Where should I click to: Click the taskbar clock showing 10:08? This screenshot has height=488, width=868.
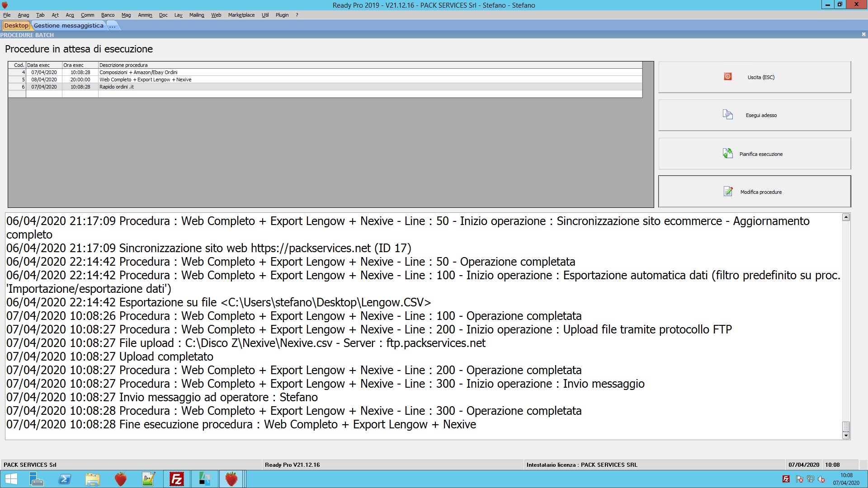[846, 479]
